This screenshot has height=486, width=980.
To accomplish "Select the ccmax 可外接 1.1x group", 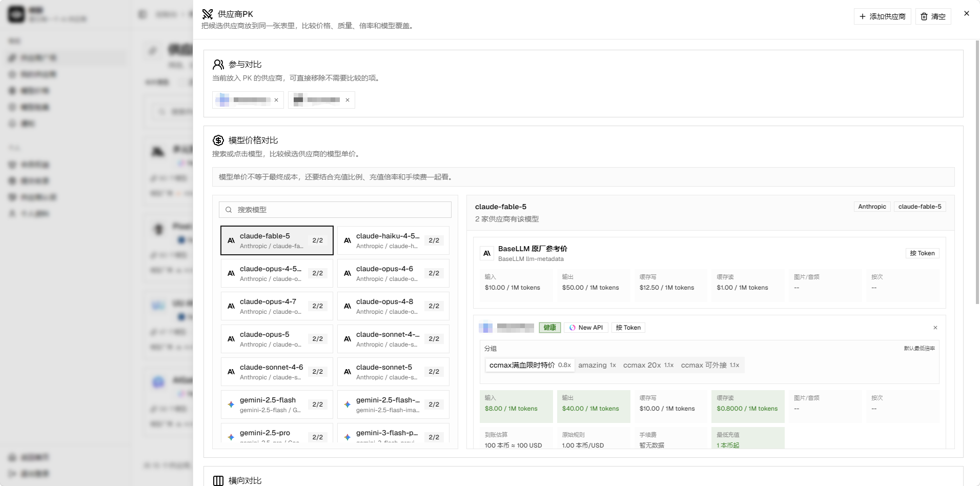I will (710, 365).
